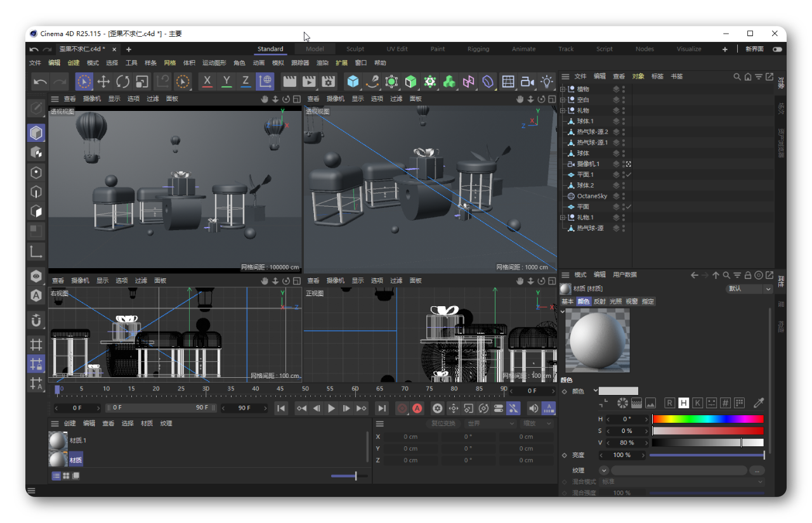Image resolution: width=812 pixels, height=523 pixels.
Task: Expand the 植物 object in Object Manager
Action: tap(562, 88)
